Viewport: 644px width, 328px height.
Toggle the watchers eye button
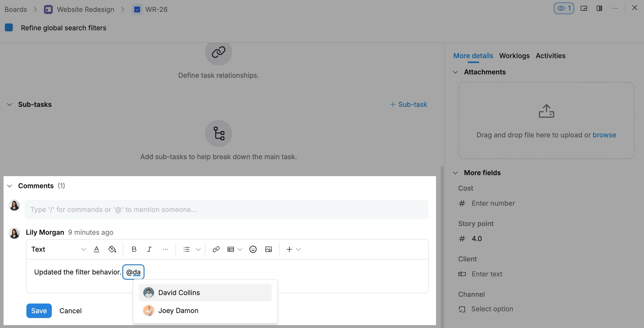pyautogui.click(x=564, y=8)
